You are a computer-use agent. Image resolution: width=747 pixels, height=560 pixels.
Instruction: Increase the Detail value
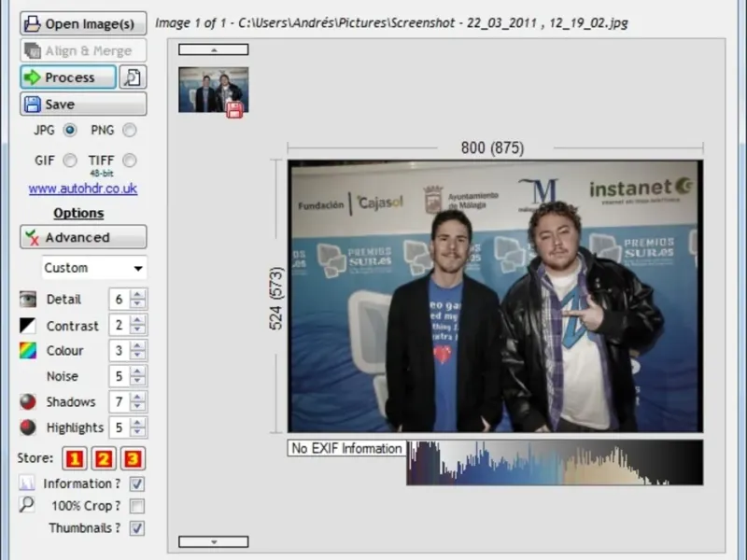[137, 294]
